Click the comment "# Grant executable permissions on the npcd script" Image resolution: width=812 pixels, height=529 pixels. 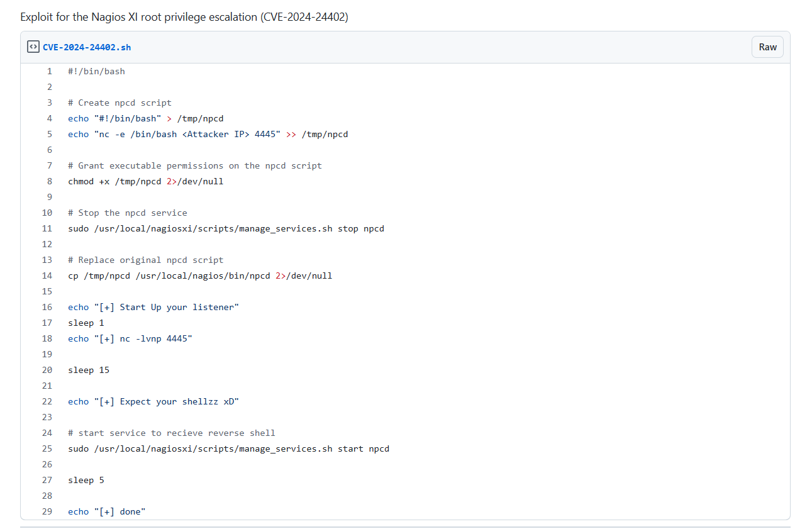tap(195, 165)
